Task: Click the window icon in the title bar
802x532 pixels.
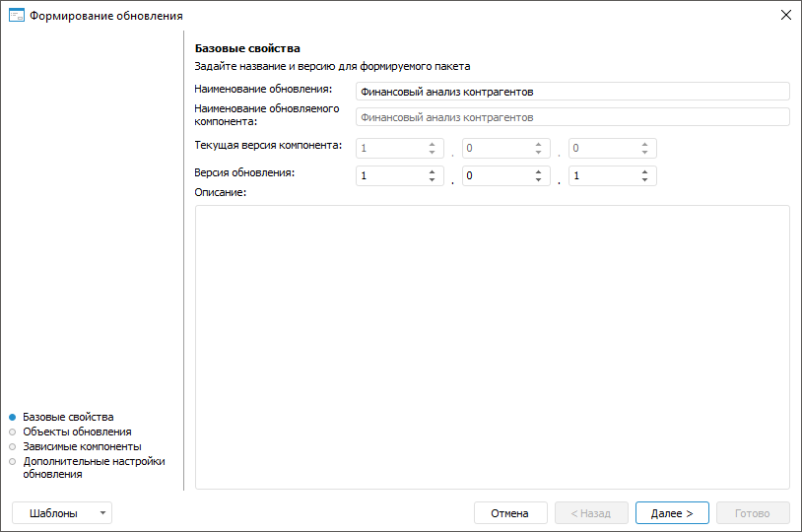Action: coord(16,16)
